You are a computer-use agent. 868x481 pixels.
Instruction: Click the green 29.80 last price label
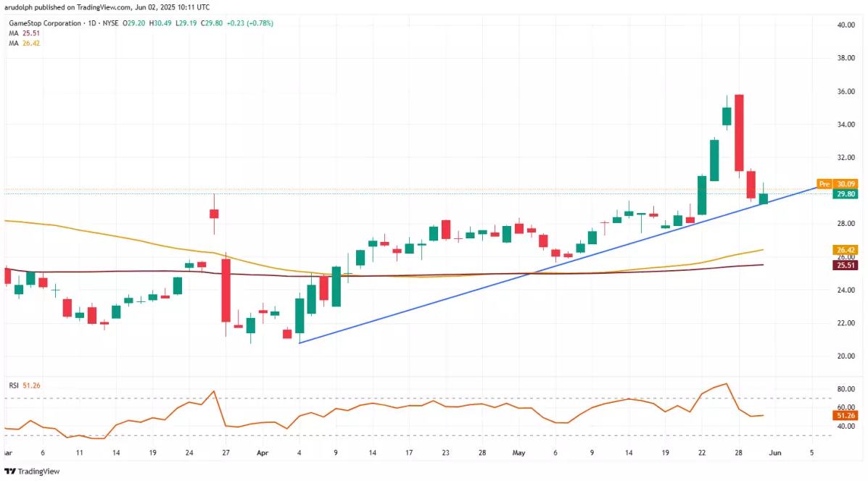tap(846, 194)
